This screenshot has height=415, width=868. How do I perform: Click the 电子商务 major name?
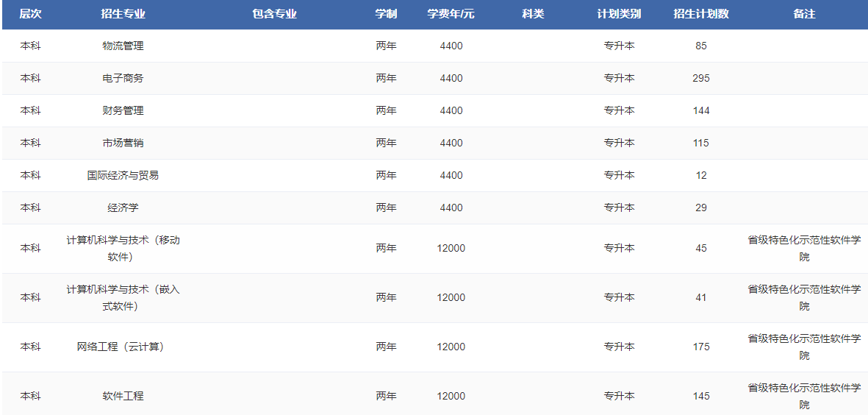(x=123, y=78)
